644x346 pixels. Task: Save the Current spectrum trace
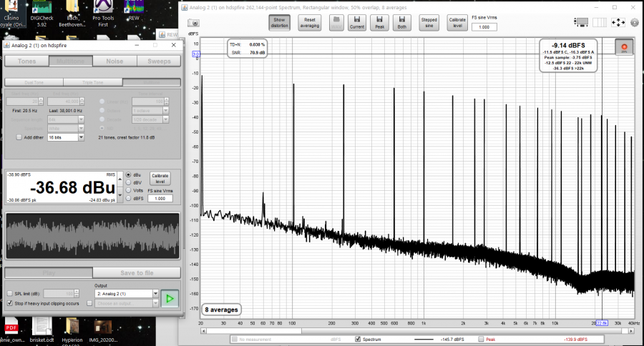point(357,23)
